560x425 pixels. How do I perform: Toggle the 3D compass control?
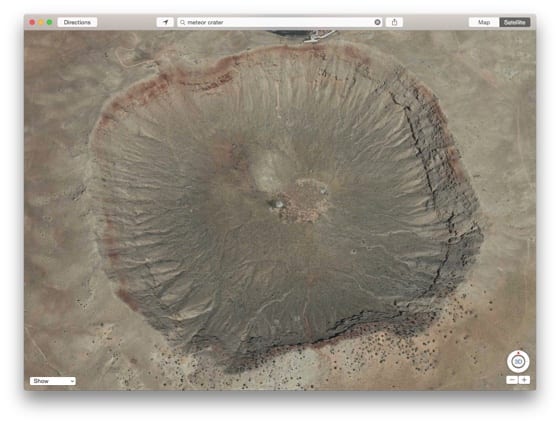tap(518, 362)
